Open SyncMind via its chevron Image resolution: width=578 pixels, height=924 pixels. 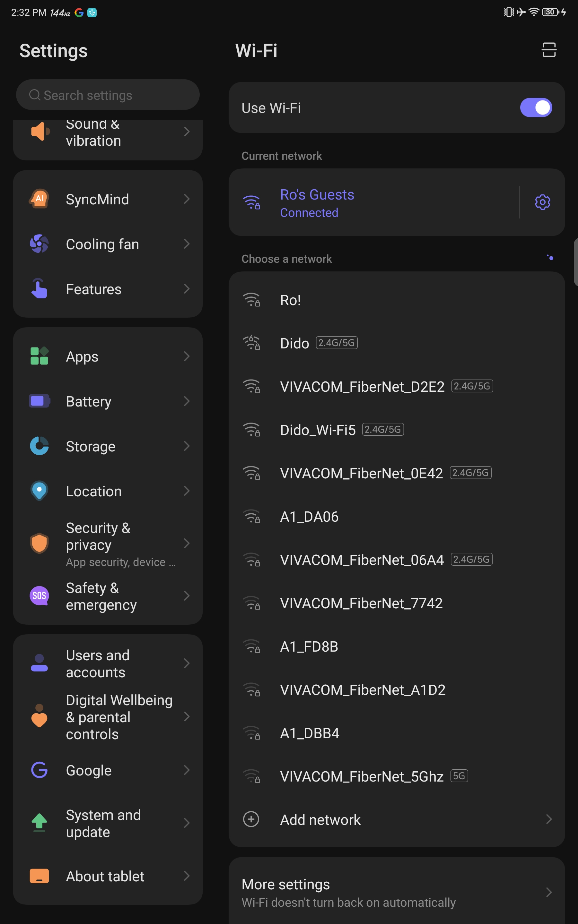pos(187,199)
